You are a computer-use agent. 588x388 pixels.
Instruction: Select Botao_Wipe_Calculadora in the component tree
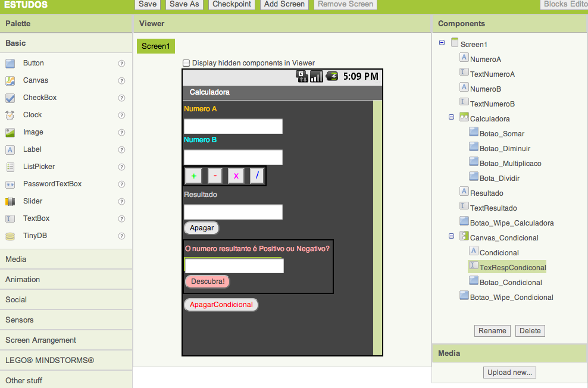511,223
